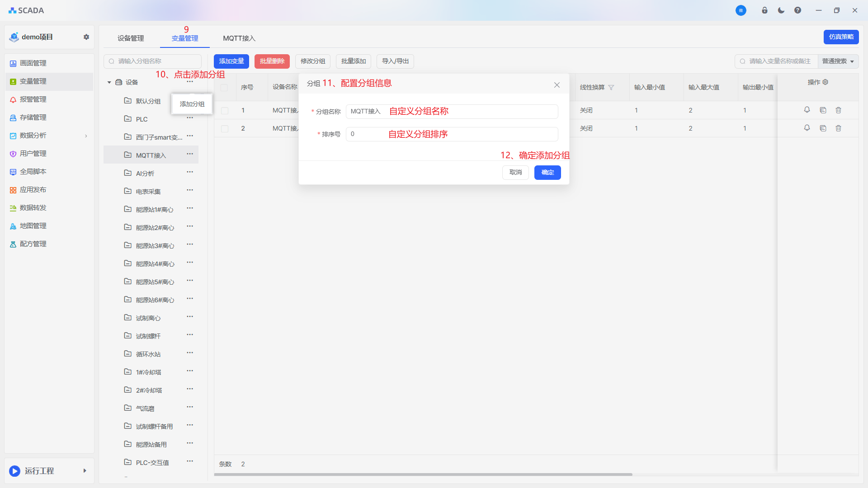Select 添加分组 in the popup menu
This screenshot has width=868, height=488.
192,104
